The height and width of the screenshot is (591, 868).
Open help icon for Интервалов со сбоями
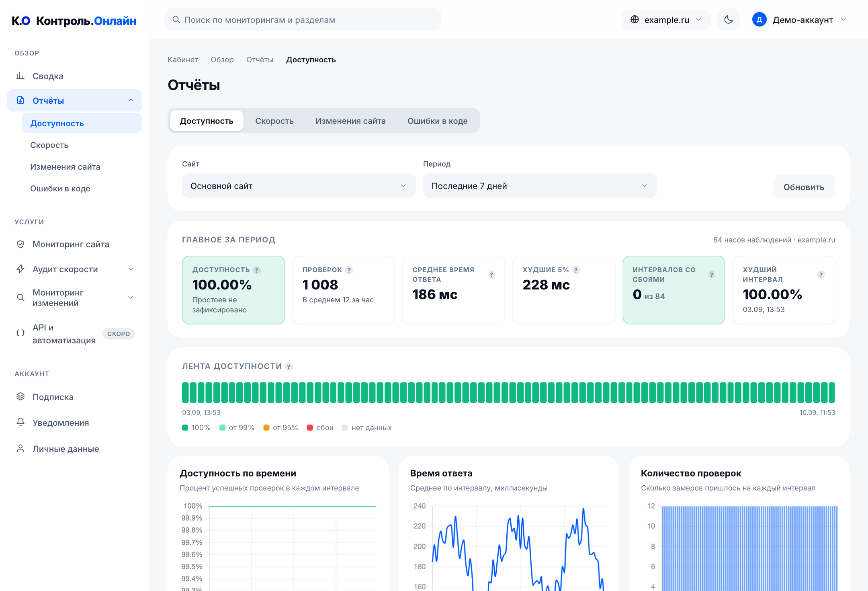pyautogui.click(x=712, y=275)
